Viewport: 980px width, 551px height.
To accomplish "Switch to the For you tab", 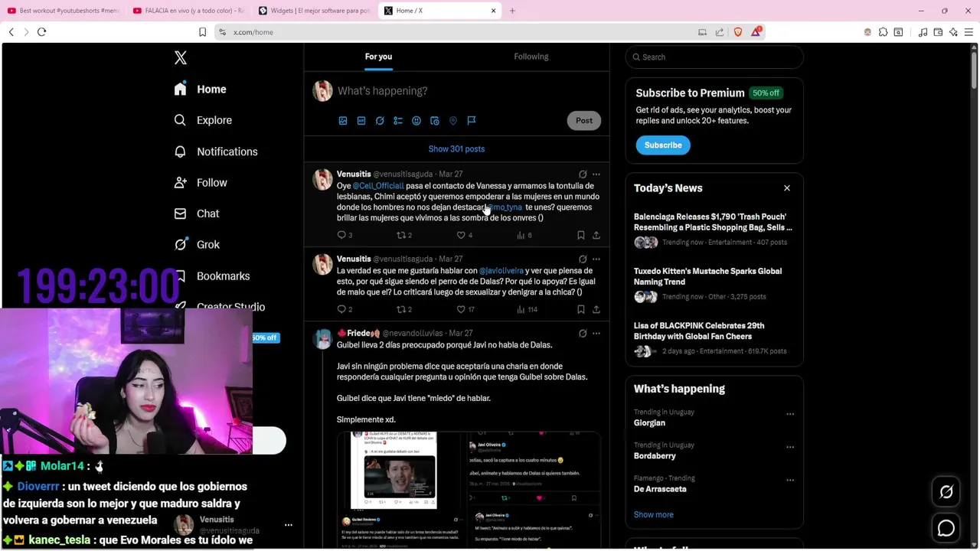I will tap(378, 57).
